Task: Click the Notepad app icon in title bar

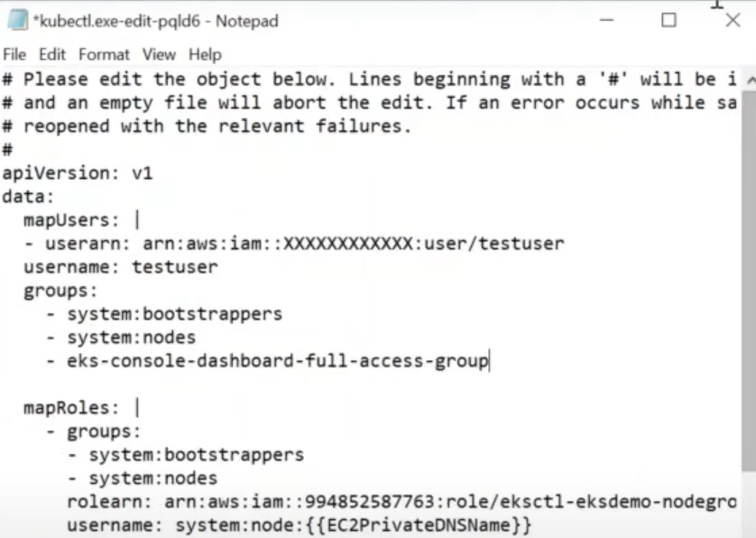Action: [x=17, y=20]
